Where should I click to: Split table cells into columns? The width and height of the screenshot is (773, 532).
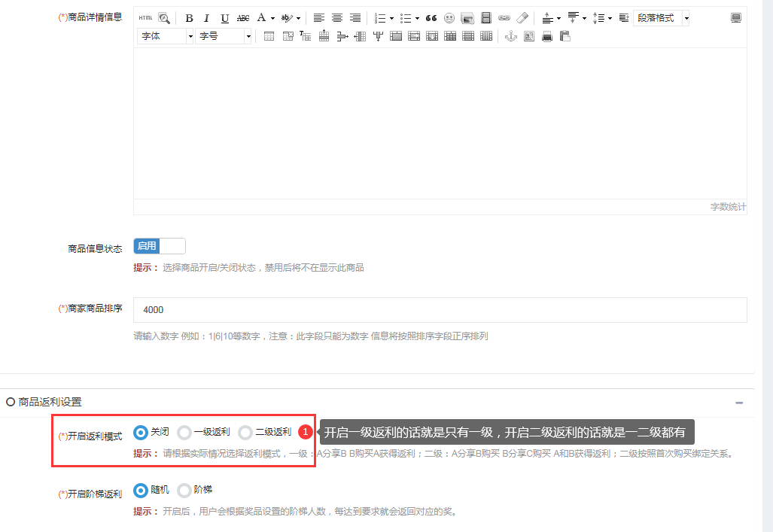click(486, 36)
